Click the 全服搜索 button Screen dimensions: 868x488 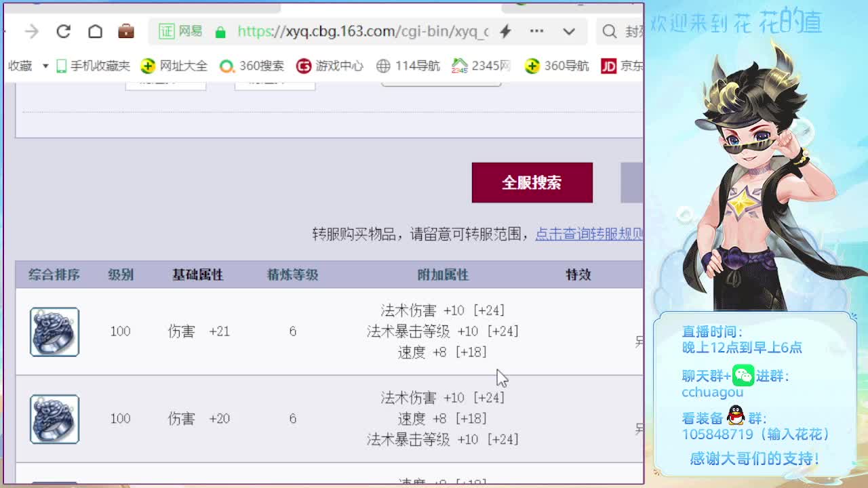532,182
